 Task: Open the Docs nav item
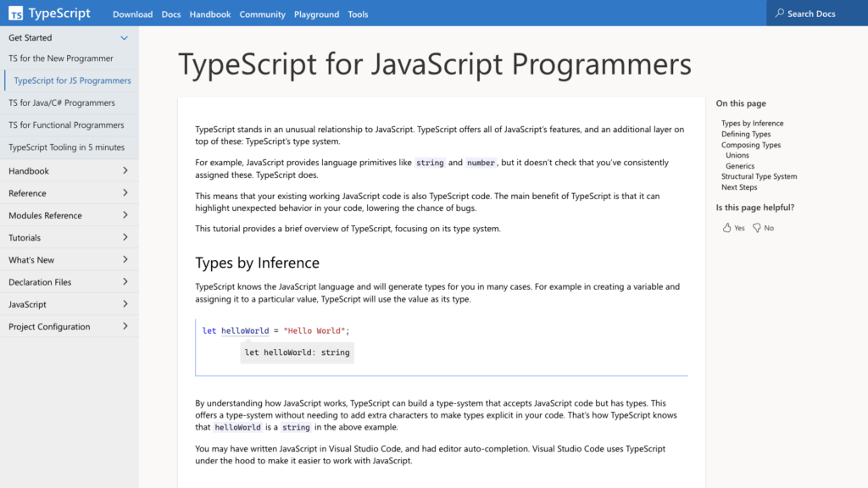point(171,14)
